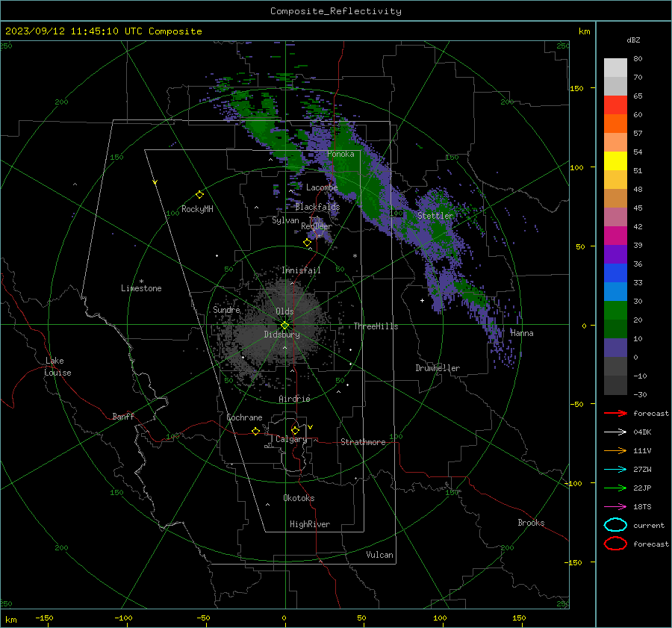Click the Vulcan city label
Screen dimensions: 672x628
coord(379,555)
